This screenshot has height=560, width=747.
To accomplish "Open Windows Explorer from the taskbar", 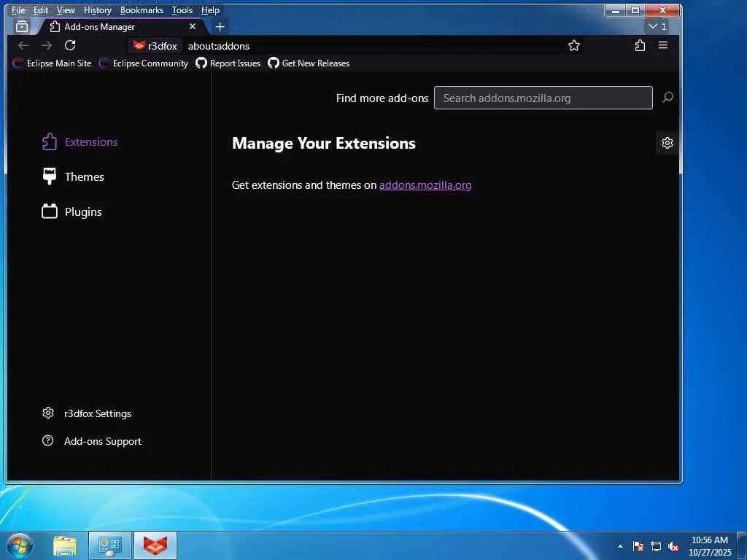I will [x=65, y=545].
